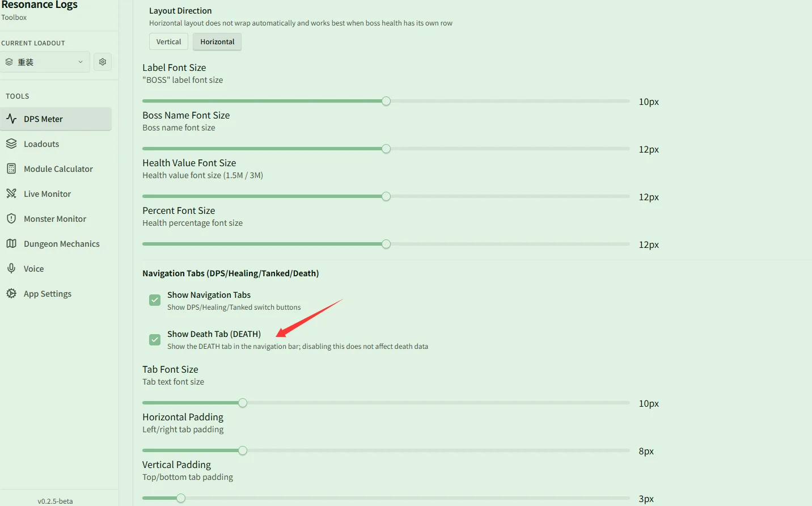Select Vertical layout direction

coord(168,41)
